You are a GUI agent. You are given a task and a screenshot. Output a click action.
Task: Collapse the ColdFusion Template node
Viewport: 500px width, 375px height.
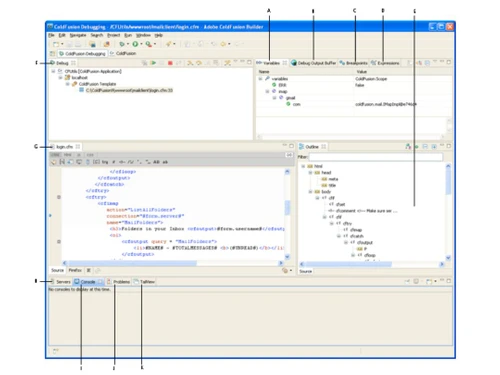[67, 84]
